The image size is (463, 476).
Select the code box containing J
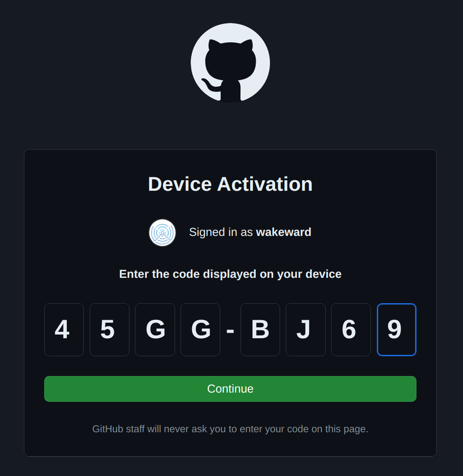click(306, 329)
